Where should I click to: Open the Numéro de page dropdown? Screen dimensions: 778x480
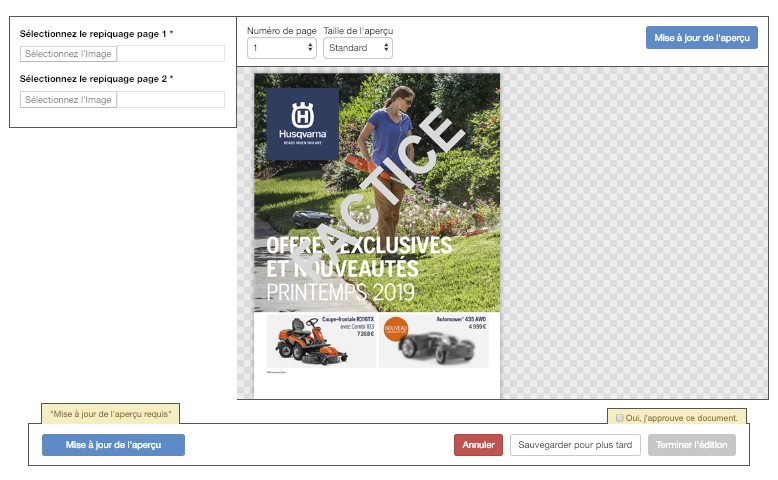282,48
